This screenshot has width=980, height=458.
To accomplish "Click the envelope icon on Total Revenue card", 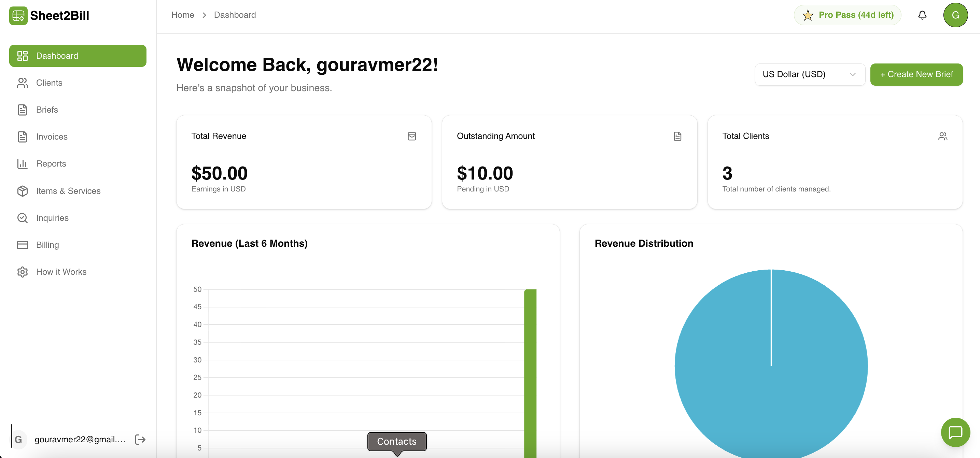I will point(411,136).
